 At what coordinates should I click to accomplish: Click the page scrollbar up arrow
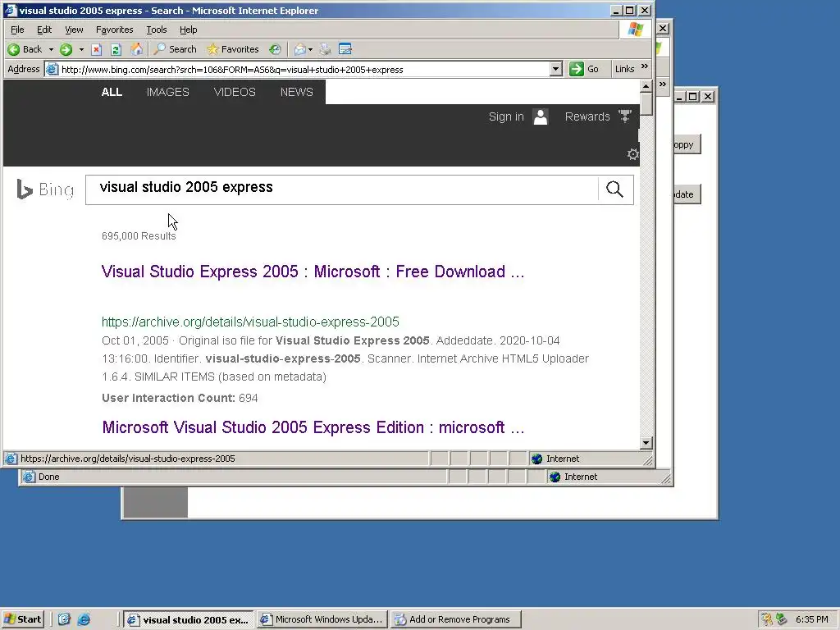646,85
